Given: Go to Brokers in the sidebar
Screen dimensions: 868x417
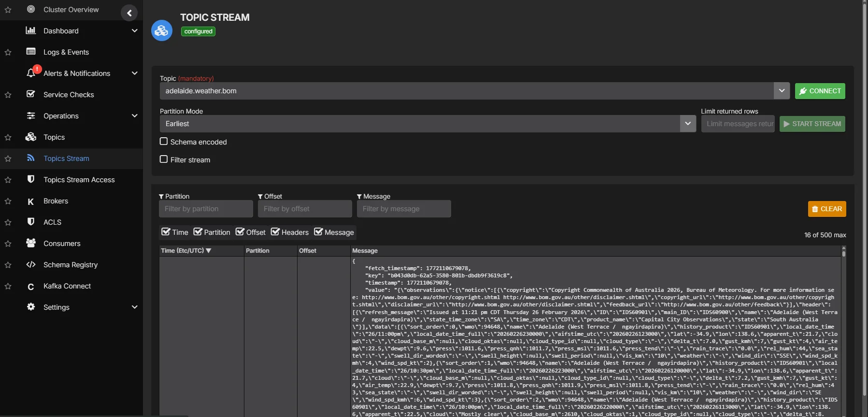Looking at the screenshot, I should (56, 201).
